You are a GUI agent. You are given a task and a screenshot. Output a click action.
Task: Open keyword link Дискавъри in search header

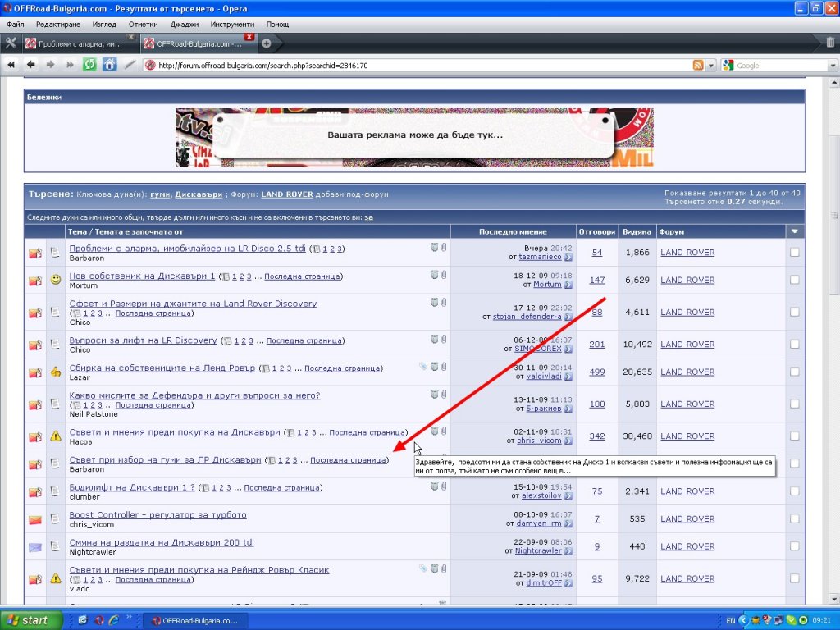coord(199,194)
